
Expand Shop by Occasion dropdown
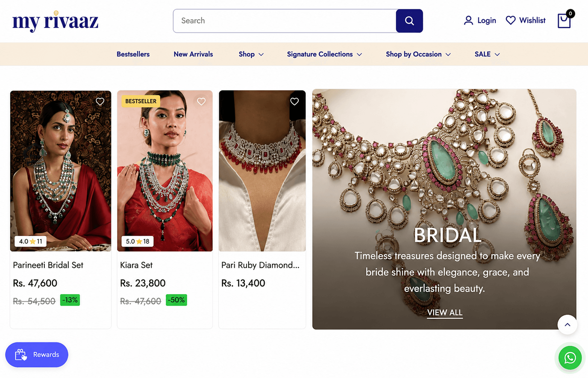click(418, 54)
